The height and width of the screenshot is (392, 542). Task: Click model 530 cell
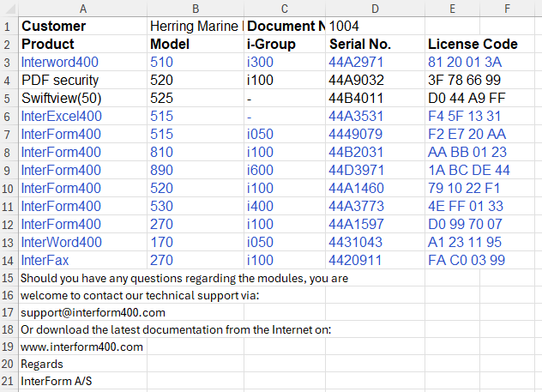(196, 206)
